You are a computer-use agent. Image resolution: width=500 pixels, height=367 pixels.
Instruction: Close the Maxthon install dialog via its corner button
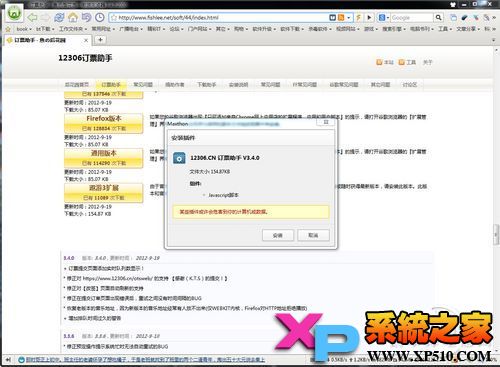pos(326,122)
